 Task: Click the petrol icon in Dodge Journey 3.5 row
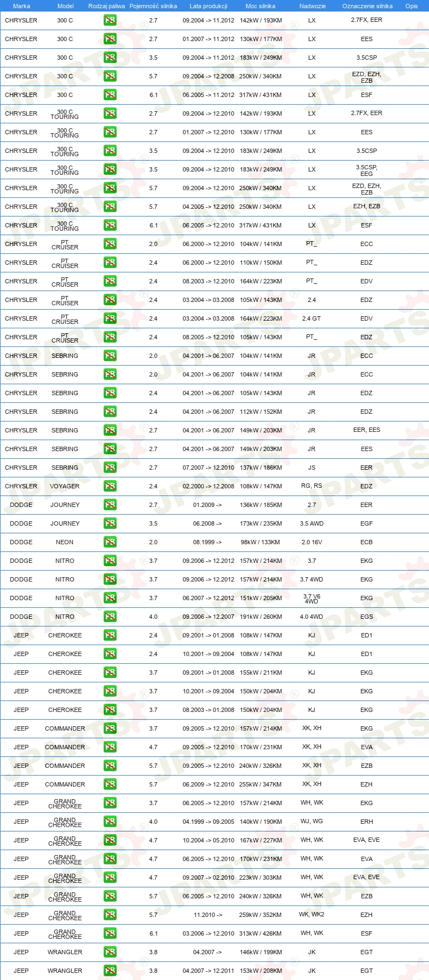pos(110,523)
